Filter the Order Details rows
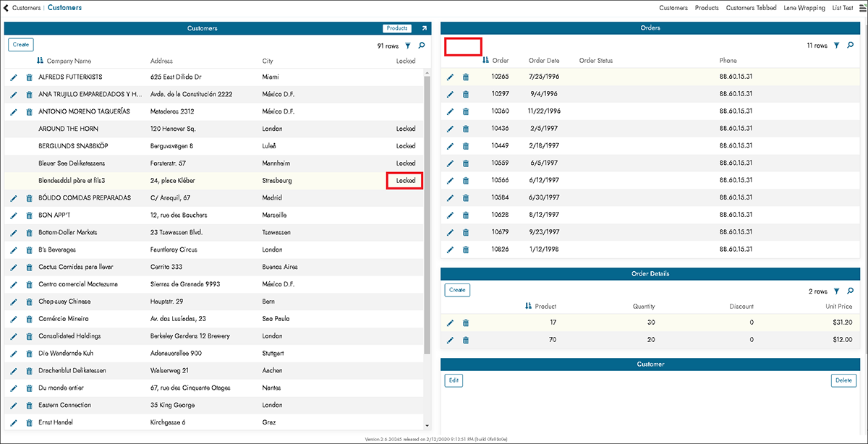 pos(836,291)
